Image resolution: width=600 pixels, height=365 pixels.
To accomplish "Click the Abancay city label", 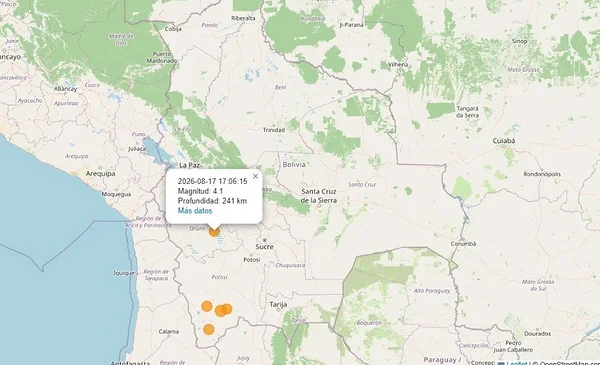I will (65, 89).
